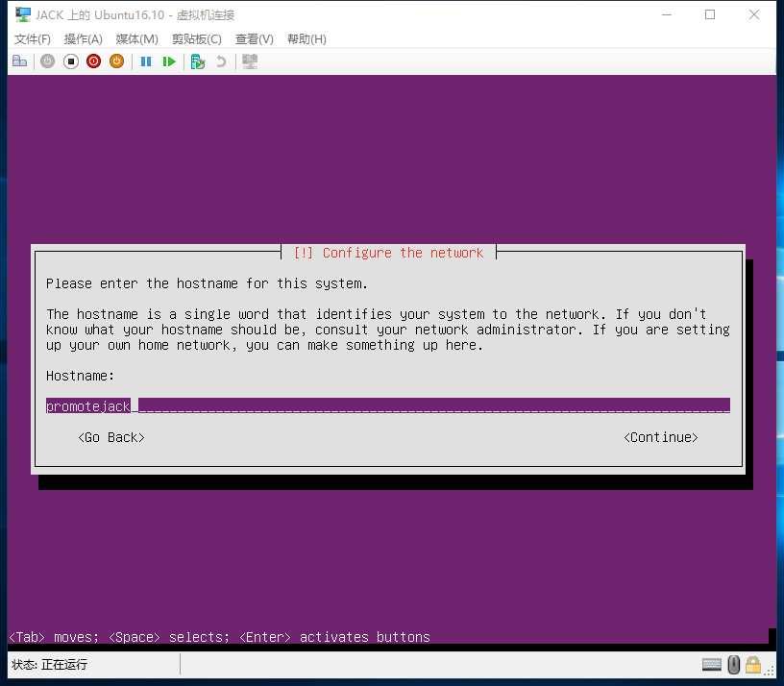Close the virtual machine connection window

tap(754, 14)
